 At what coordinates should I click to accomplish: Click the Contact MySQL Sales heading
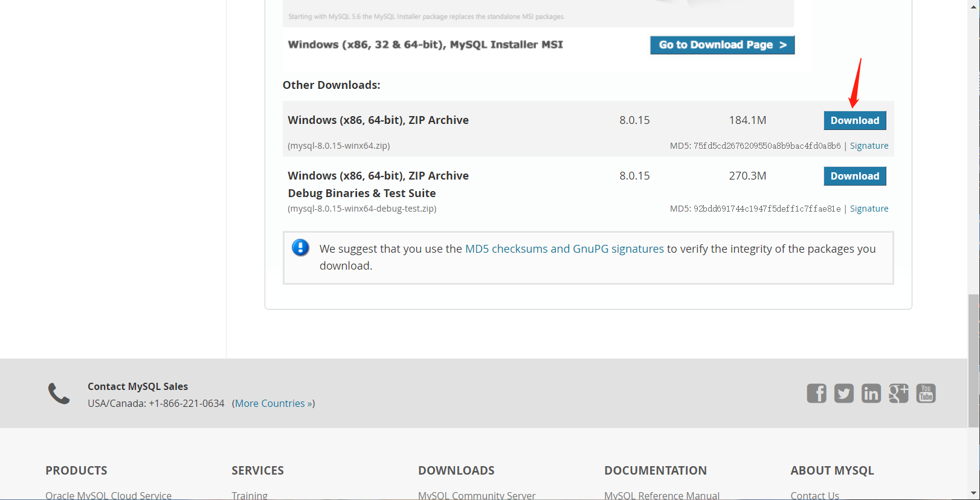click(x=138, y=386)
